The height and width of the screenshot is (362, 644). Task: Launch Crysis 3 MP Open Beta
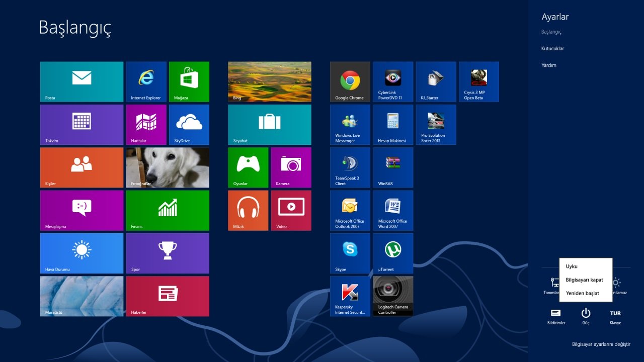coord(479,82)
